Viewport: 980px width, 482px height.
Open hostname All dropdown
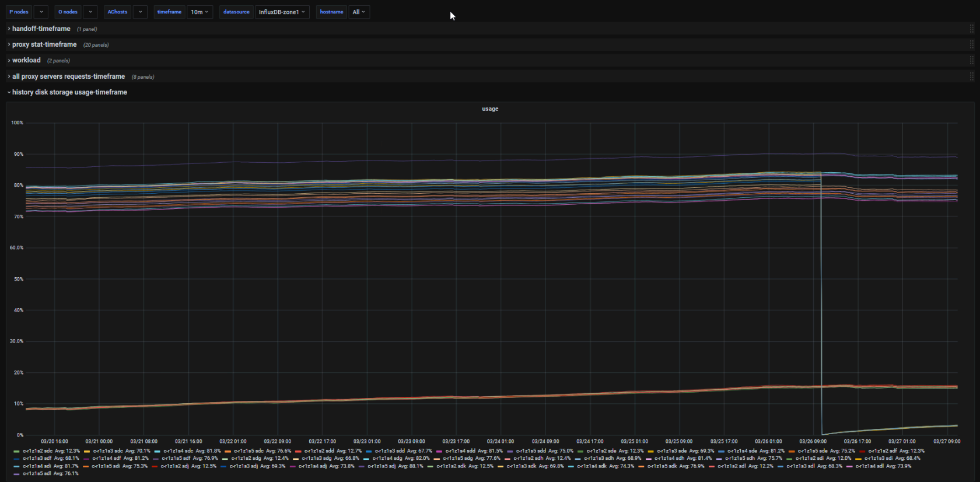tap(359, 12)
